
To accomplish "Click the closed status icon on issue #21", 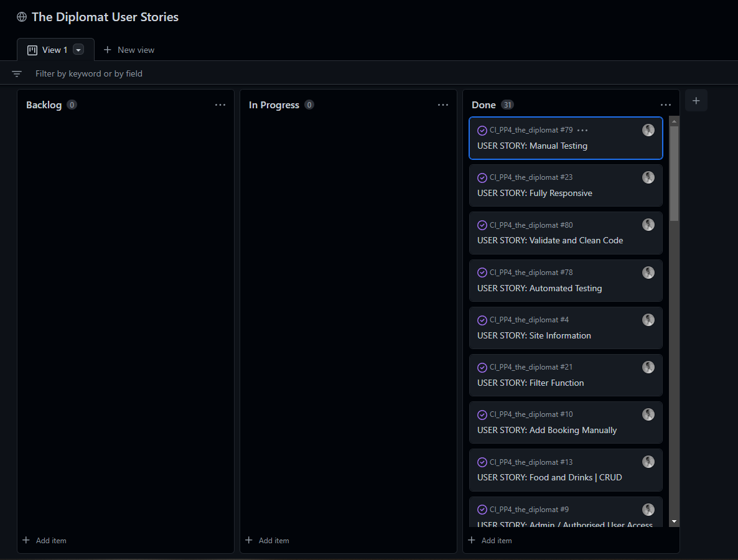I will (482, 367).
